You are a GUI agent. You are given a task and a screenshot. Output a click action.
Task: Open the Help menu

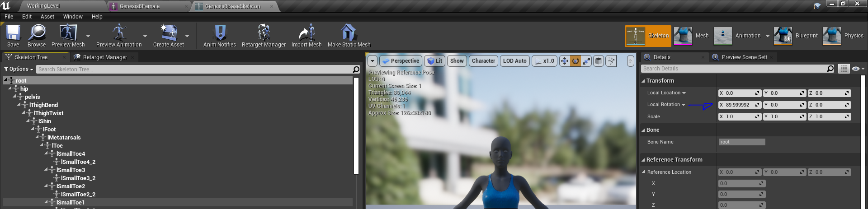[x=97, y=16]
